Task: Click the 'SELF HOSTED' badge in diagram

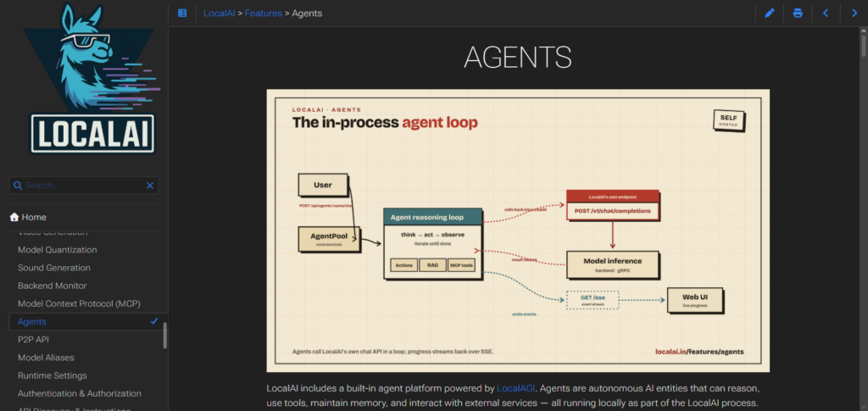Action: coord(728,120)
